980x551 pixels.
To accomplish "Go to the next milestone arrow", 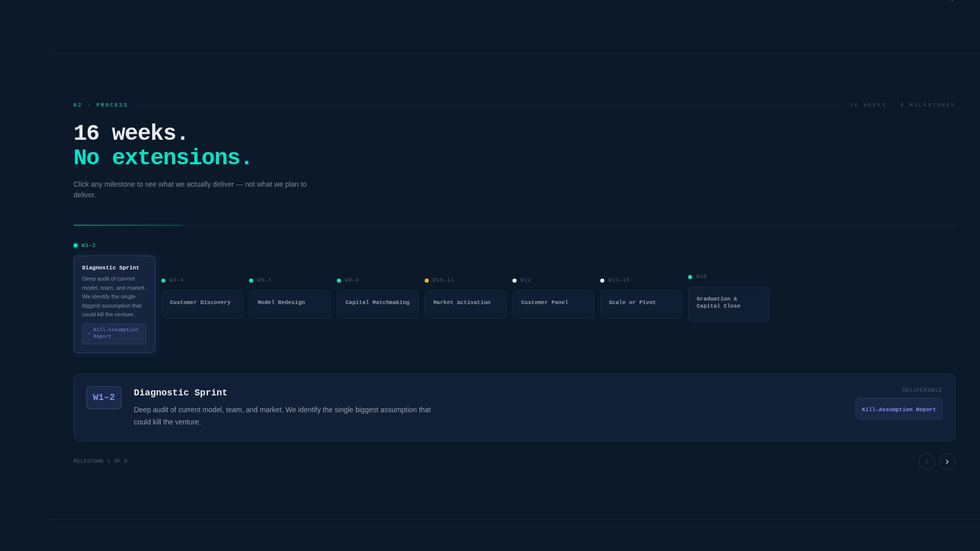I will [947, 462].
